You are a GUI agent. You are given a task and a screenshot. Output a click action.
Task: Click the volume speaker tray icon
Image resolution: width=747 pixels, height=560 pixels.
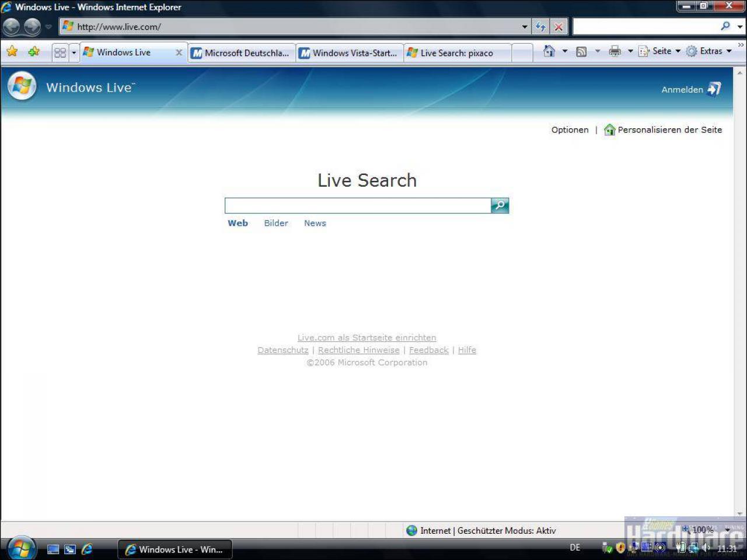(706, 548)
